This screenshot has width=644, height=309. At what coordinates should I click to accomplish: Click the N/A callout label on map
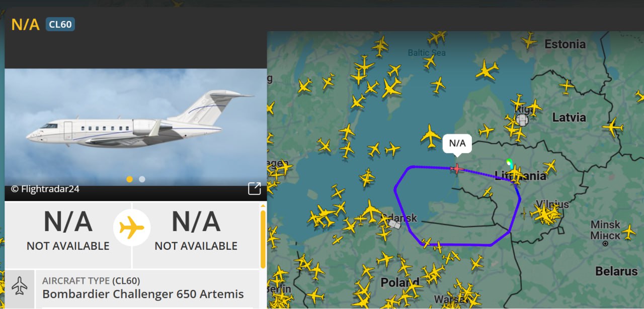457,144
